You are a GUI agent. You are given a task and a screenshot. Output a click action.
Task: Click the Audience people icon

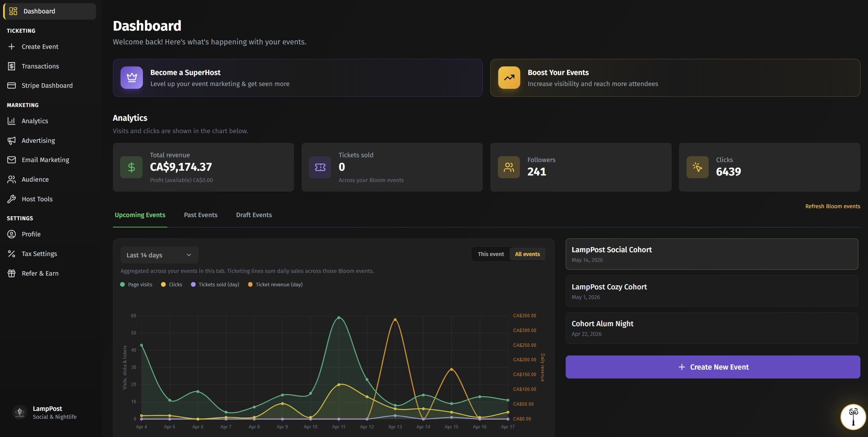point(11,179)
